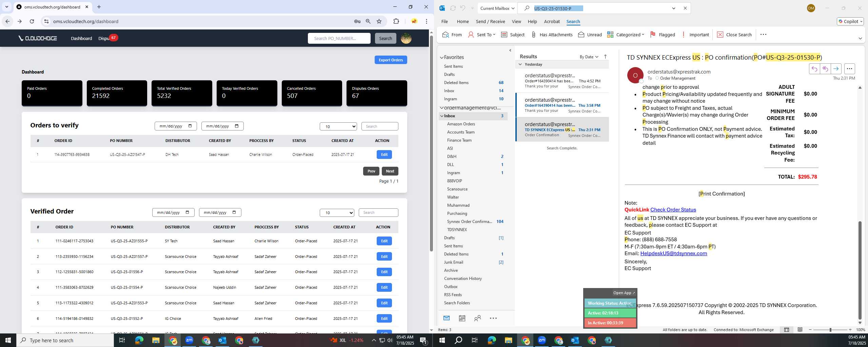Screen dimensions: 868x347
Task: Collapse the Yesterday results group
Action: point(520,64)
